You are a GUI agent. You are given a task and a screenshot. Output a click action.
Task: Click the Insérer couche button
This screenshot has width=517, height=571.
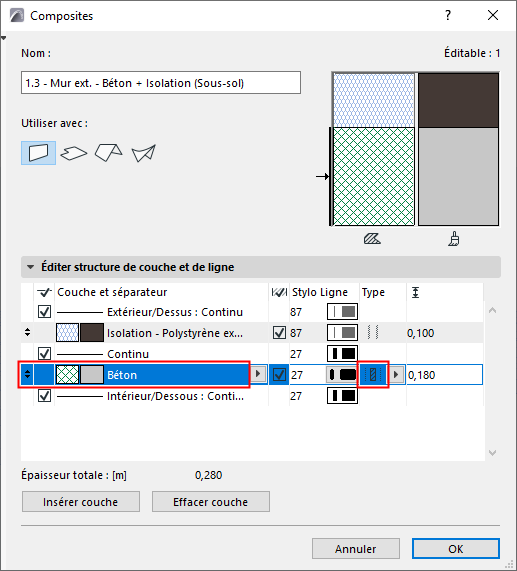[x=81, y=502]
